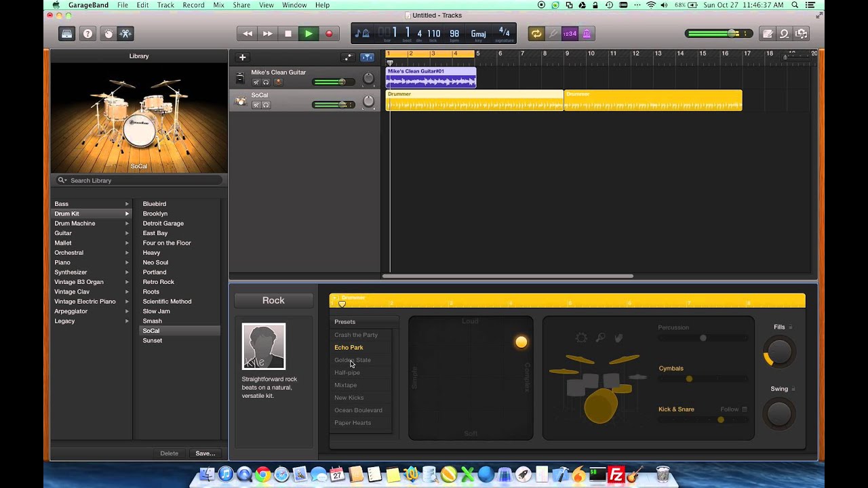Viewport: 868px width, 488px height.
Task: Tick the Follow checkbox
Action: pyautogui.click(x=744, y=409)
